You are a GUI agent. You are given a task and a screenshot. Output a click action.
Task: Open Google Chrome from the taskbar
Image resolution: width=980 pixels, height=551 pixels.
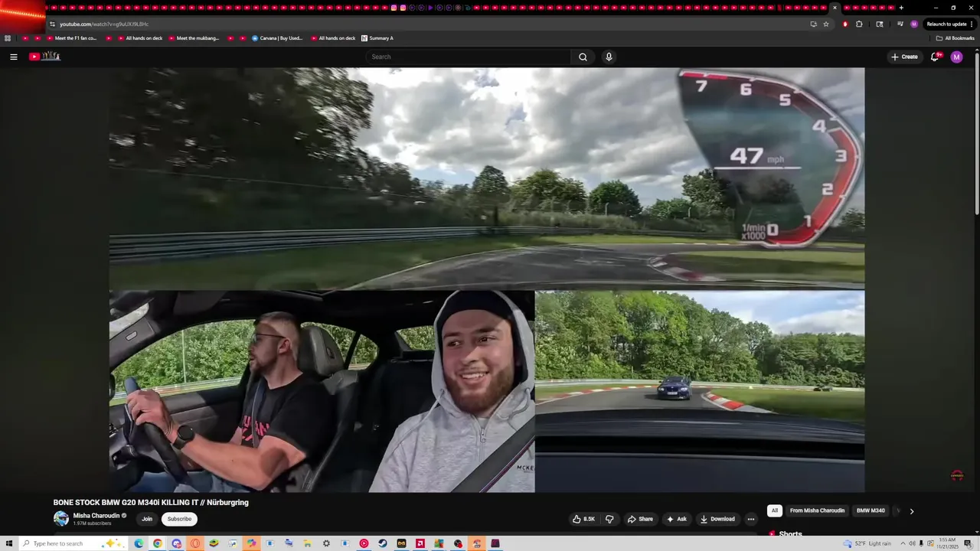157,543
